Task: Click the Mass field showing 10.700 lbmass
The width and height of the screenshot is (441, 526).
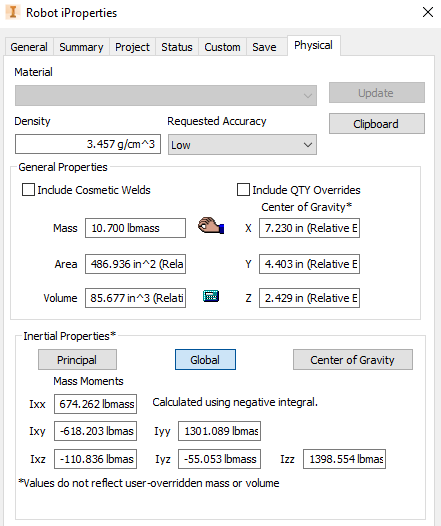Action: (135, 228)
